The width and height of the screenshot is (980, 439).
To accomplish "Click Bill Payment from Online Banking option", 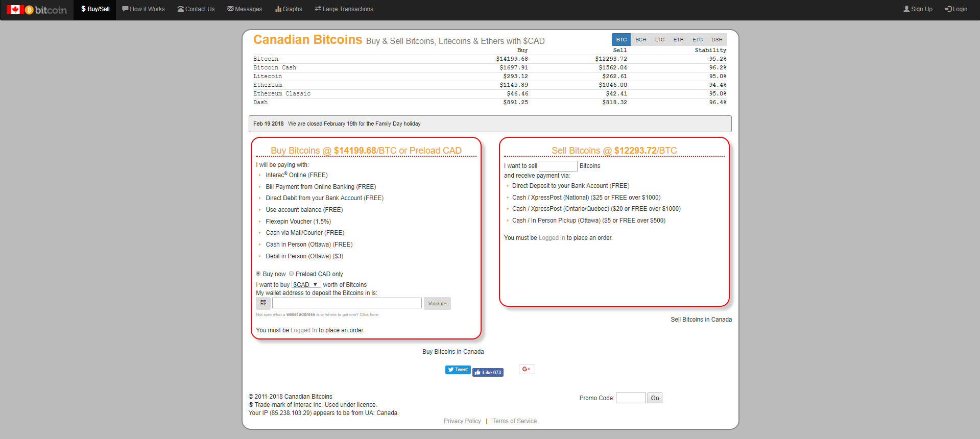I will click(321, 187).
